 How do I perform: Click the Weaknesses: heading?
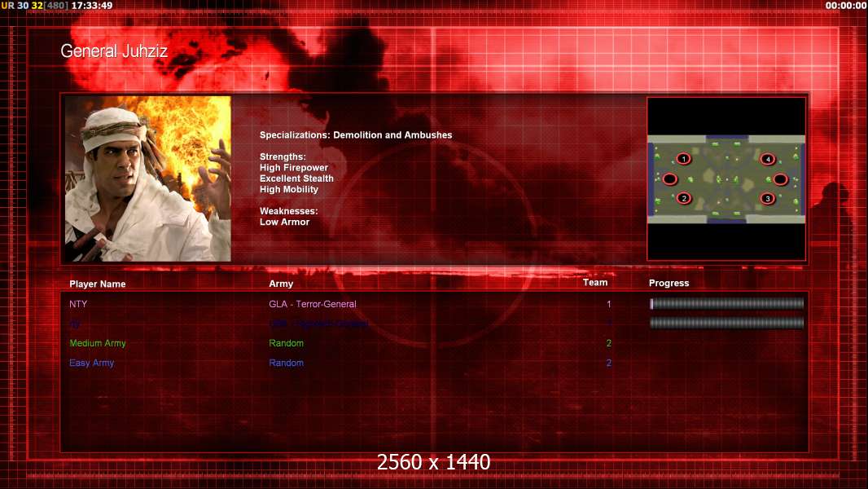pos(289,211)
